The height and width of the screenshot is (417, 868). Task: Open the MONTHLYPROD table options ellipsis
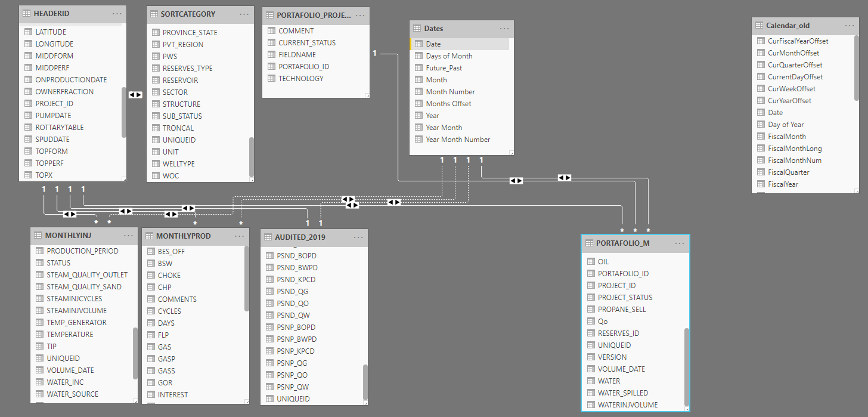[x=240, y=236]
